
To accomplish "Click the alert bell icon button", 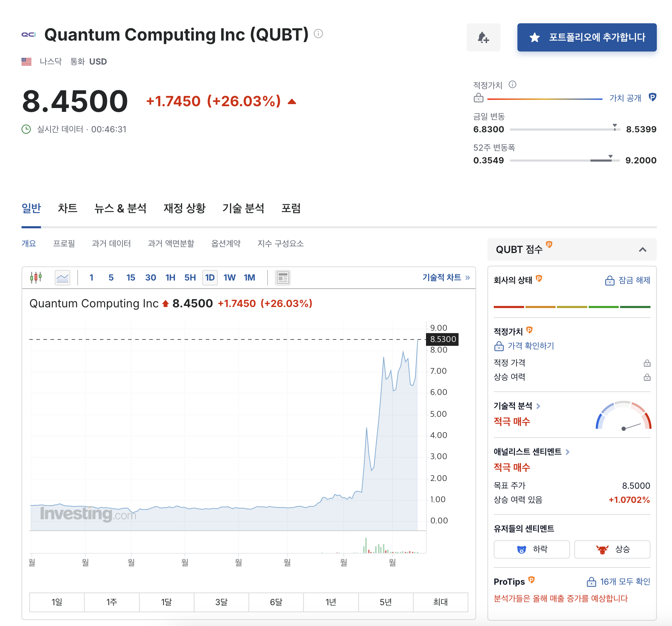I will 483,37.
